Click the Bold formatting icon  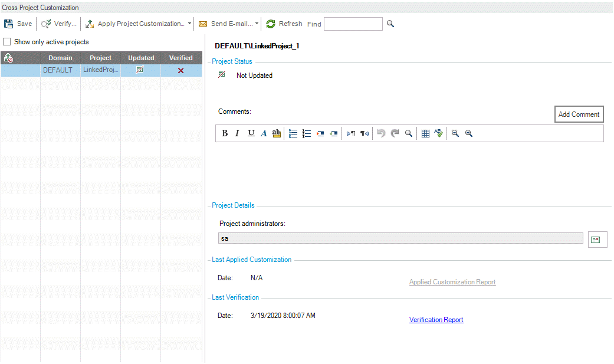coord(225,133)
